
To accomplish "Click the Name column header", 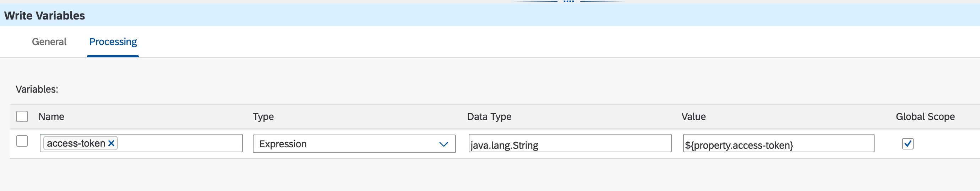I will tap(51, 117).
